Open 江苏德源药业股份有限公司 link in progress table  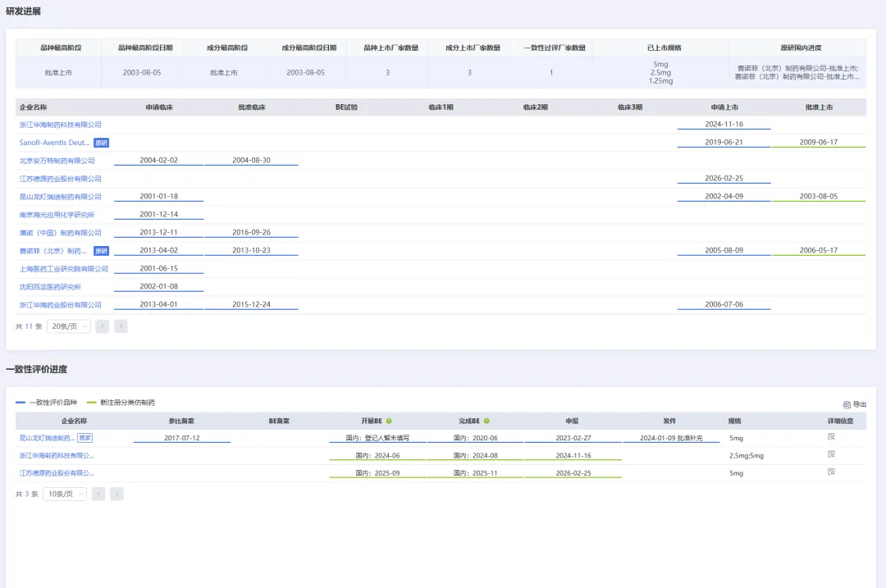click(61, 179)
